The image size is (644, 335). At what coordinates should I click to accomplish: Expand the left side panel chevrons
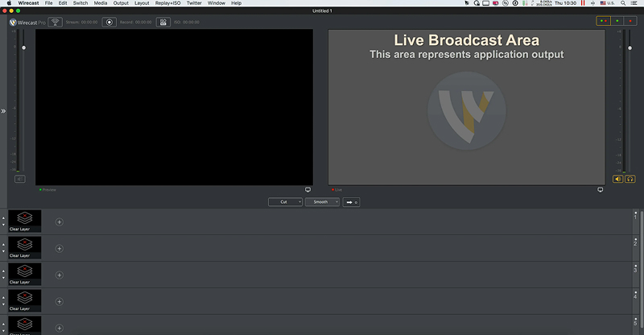[x=3, y=111]
